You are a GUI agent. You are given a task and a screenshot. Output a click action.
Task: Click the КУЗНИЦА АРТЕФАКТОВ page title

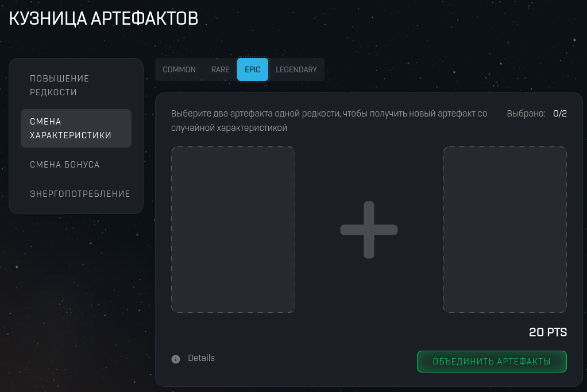[103, 18]
